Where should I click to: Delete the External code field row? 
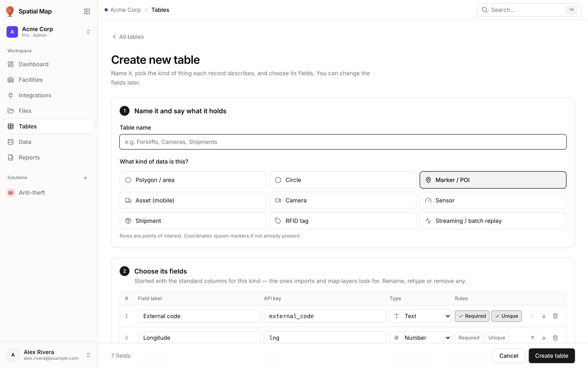pos(555,316)
